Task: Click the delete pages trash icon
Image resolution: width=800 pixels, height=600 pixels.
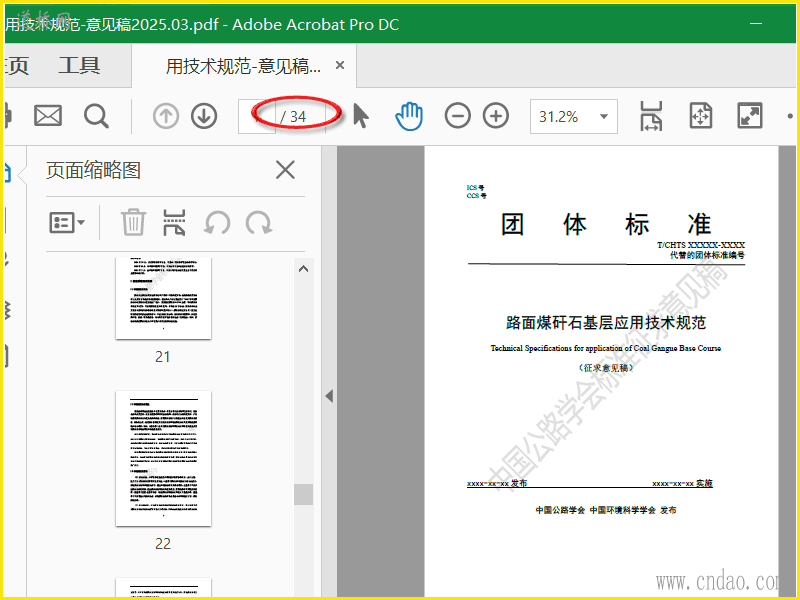Action: (x=133, y=222)
